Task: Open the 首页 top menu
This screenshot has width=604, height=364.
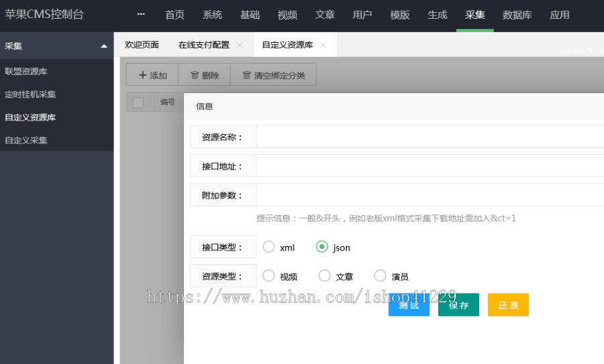Action: click(175, 15)
